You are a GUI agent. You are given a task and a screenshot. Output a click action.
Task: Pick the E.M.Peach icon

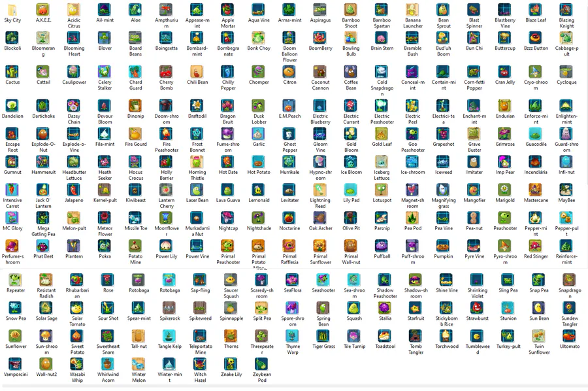(x=289, y=106)
